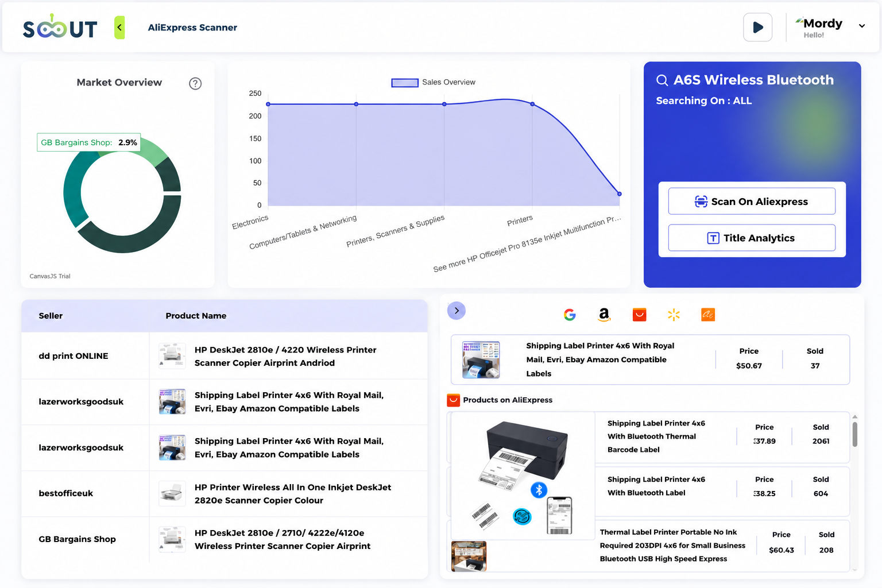Expand panel with the purple arrow button
The width and height of the screenshot is (882, 588).
click(x=457, y=311)
